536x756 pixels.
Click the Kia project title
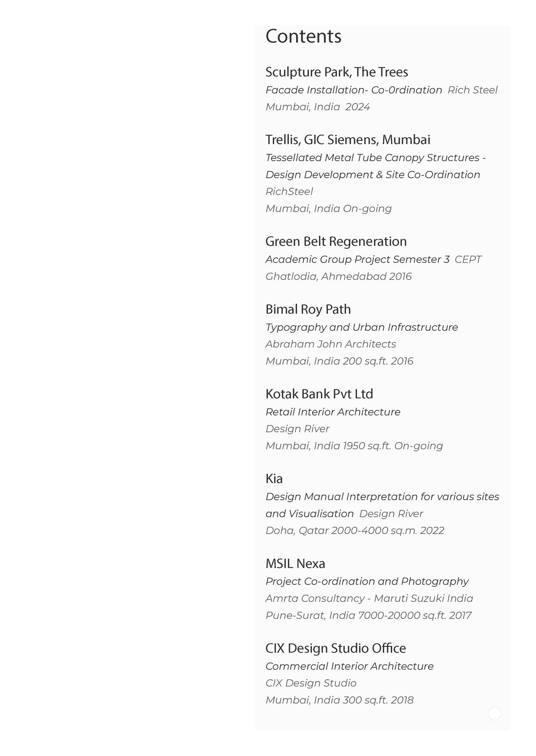(x=274, y=478)
